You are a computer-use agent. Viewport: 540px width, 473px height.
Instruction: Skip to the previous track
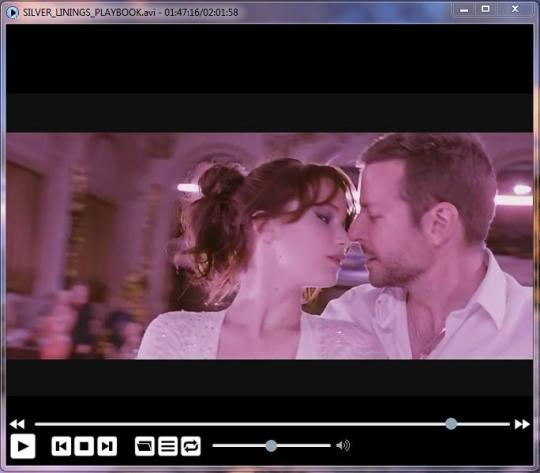tap(61, 446)
